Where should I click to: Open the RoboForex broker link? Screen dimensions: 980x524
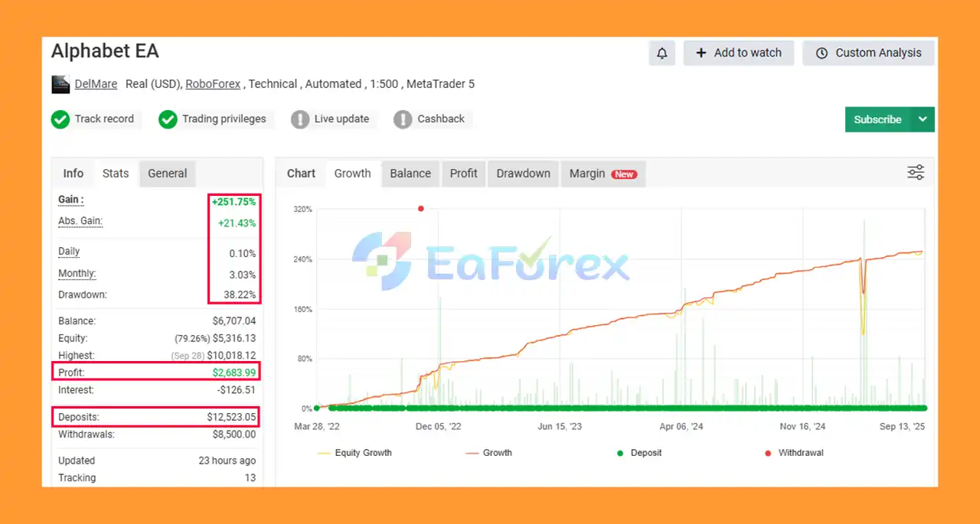coord(213,84)
